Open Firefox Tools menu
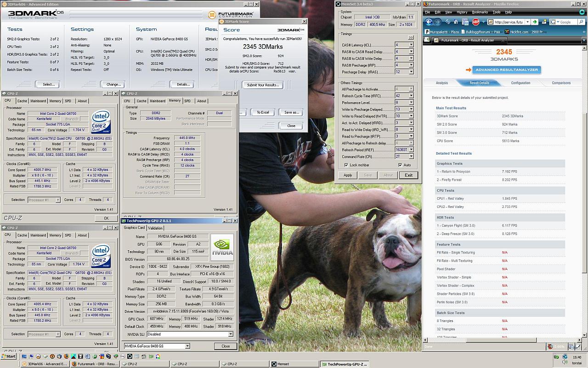The width and height of the screenshot is (588, 368). tap(497, 12)
